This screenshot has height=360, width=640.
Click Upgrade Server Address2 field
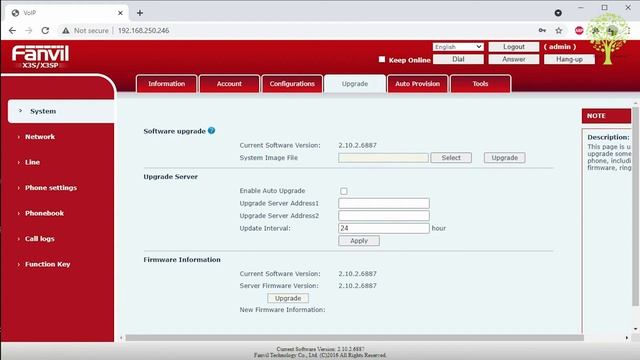click(384, 216)
